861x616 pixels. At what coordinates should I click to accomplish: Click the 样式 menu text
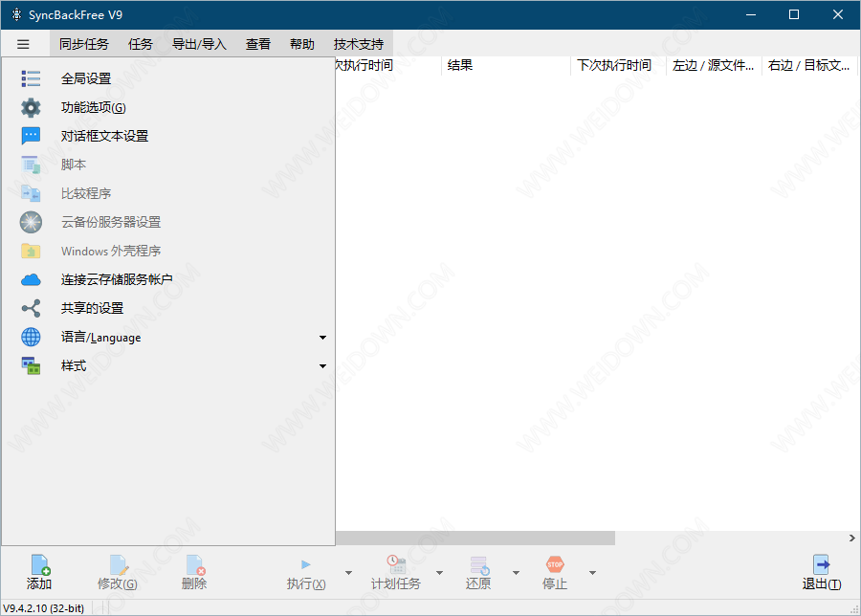74,365
